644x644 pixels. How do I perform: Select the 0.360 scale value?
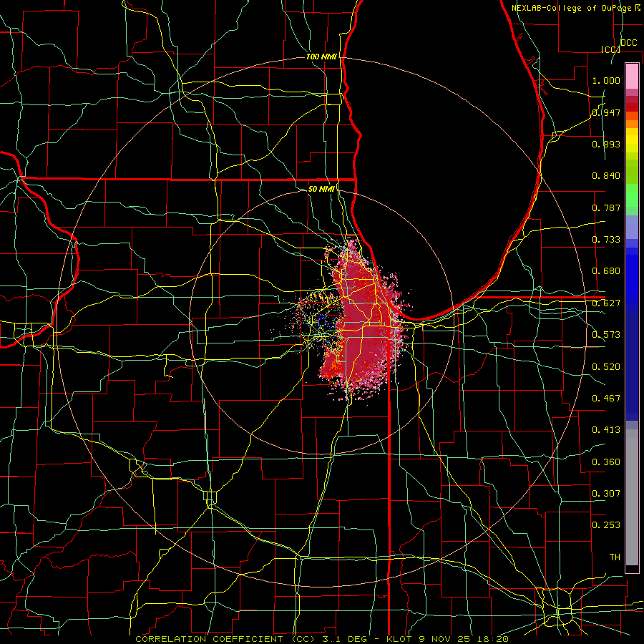[606, 462]
